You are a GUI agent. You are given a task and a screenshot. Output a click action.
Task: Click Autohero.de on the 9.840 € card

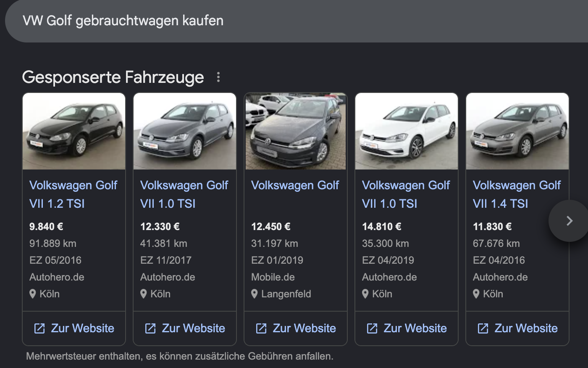57,277
